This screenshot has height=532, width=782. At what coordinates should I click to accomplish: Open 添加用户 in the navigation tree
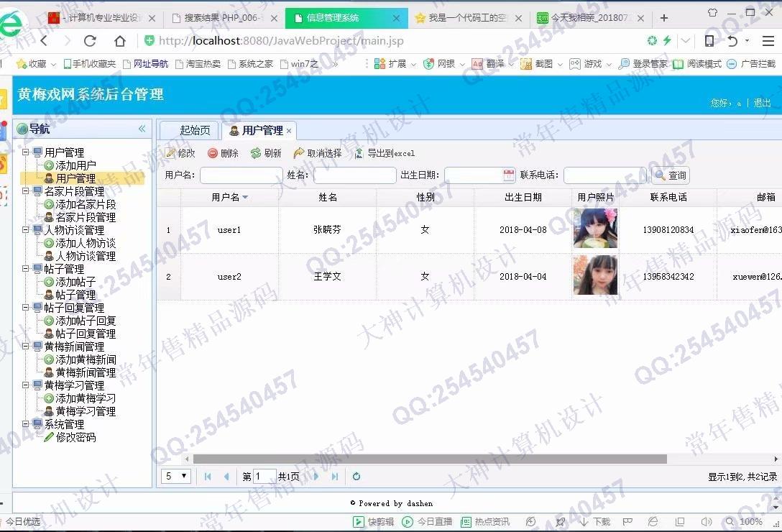pyautogui.click(x=75, y=165)
